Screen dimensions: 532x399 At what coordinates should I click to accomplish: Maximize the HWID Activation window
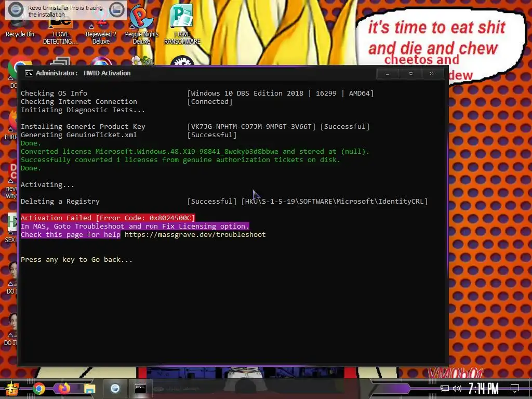coord(411,74)
